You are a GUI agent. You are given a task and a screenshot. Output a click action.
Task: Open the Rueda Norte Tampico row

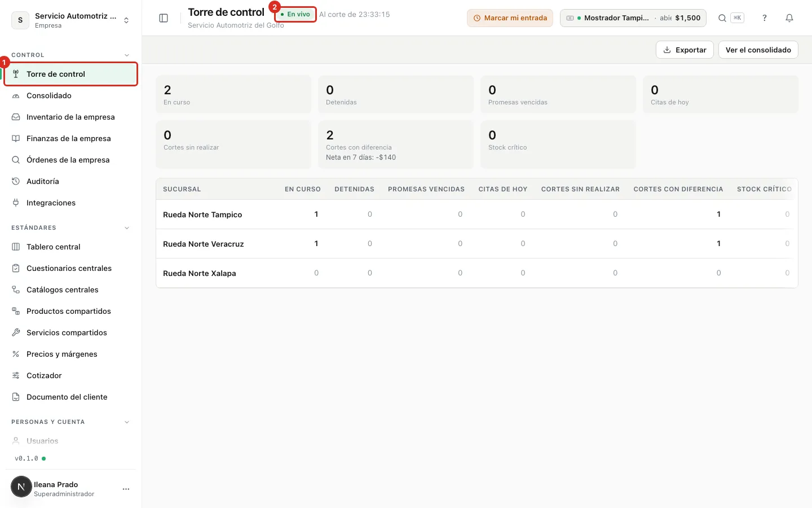(x=476, y=214)
